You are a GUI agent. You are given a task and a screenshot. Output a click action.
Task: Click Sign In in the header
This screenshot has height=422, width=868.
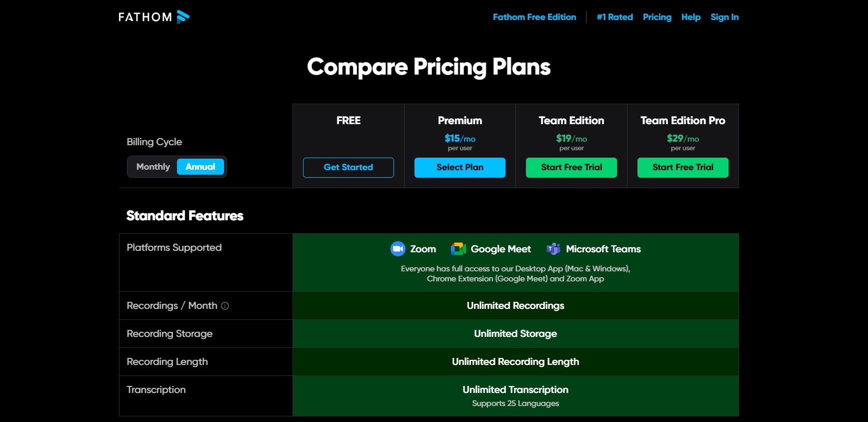click(724, 17)
